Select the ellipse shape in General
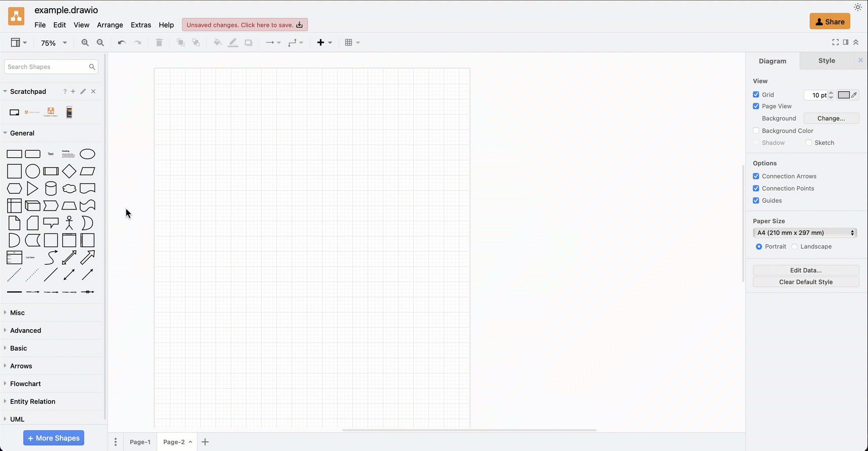Image resolution: width=868 pixels, height=451 pixels. [x=87, y=154]
